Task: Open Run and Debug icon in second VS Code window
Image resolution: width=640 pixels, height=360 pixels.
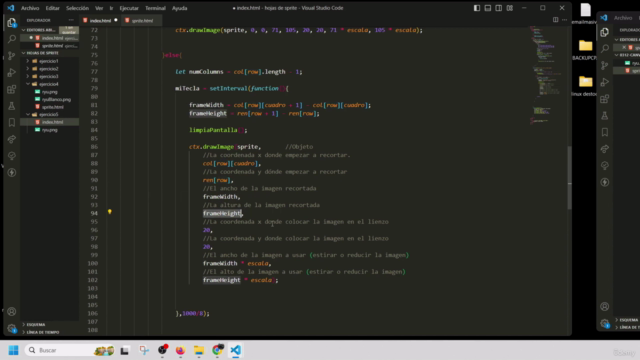Action: coord(604,82)
